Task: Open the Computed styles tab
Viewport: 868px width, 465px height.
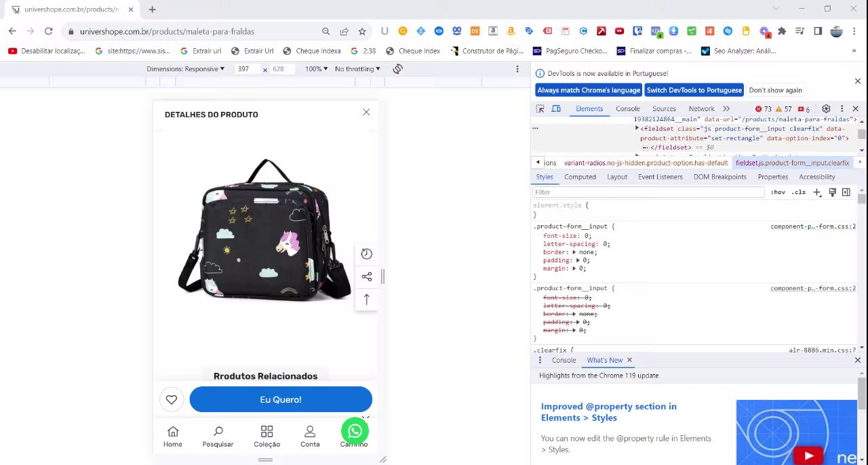Action: click(x=580, y=177)
